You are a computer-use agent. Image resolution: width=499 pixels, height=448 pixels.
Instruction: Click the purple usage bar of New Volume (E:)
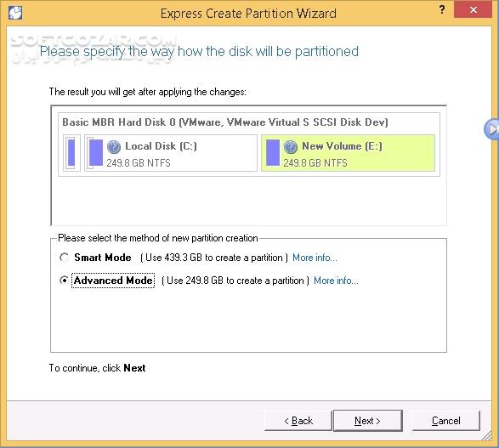(x=273, y=153)
